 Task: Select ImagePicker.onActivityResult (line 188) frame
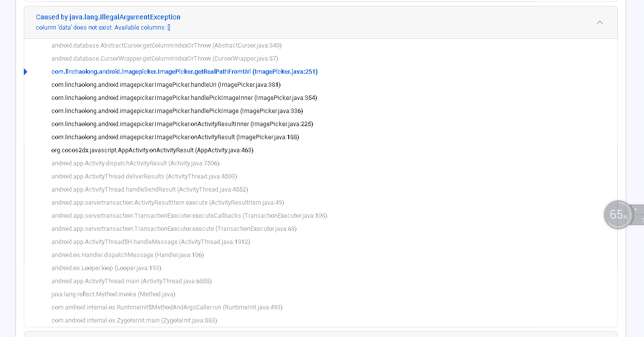tap(175, 137)
